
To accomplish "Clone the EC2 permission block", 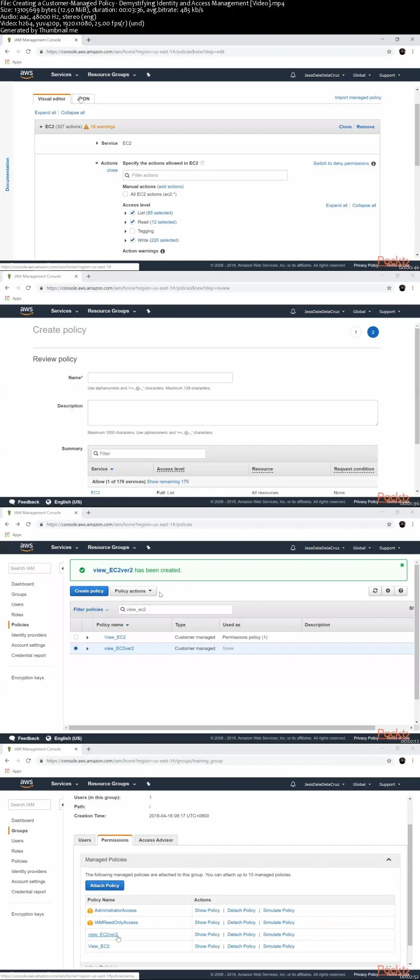I will [345, 127].
